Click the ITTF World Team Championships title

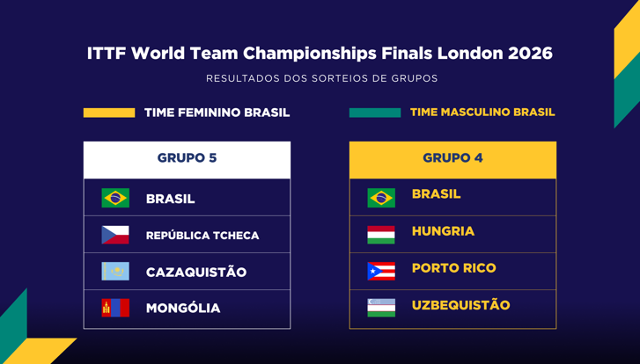pos(320,54)
